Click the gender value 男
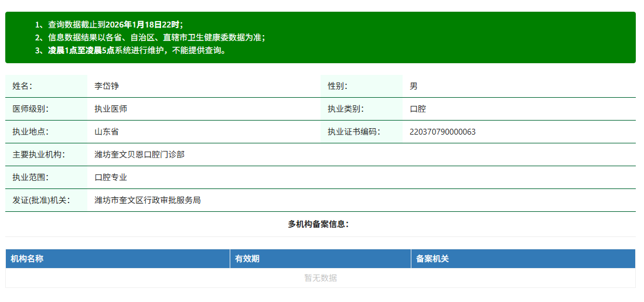This screenshot has height=302, width=644. [414, 86]
